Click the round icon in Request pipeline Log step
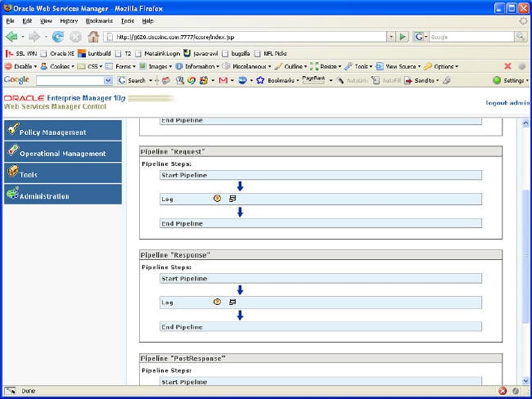532x399 pixels. click(x=217, y=198)
